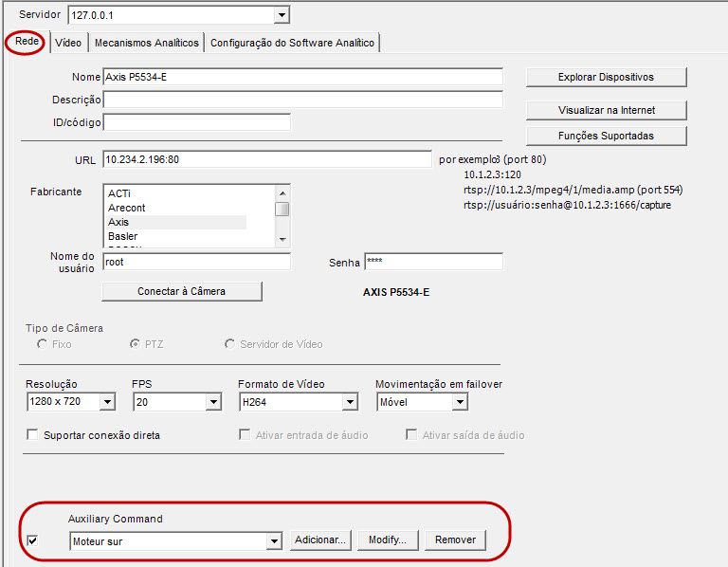Click the Modify... button
728x567 pixels.
click(x=388, y=540)
